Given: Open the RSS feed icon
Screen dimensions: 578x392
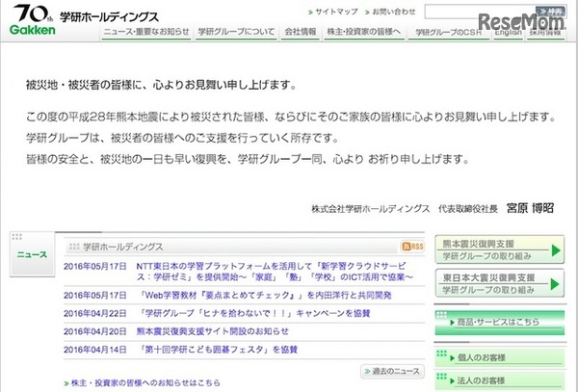Looking at the screenshot, I should (412, 247).
